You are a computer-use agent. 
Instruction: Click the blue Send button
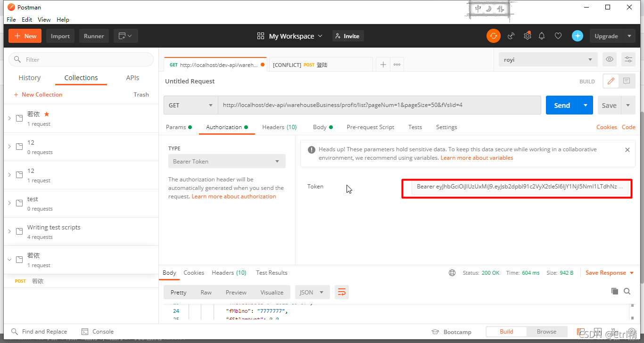pos(562,105)
